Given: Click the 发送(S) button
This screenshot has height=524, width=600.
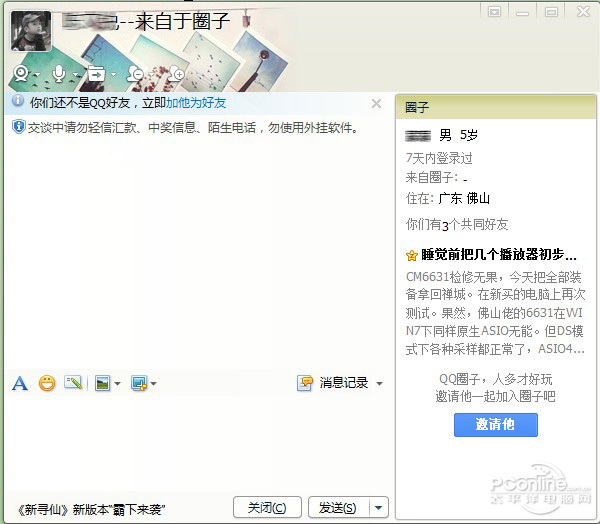Looking at the screenshot, I should (x=338, y=508).
